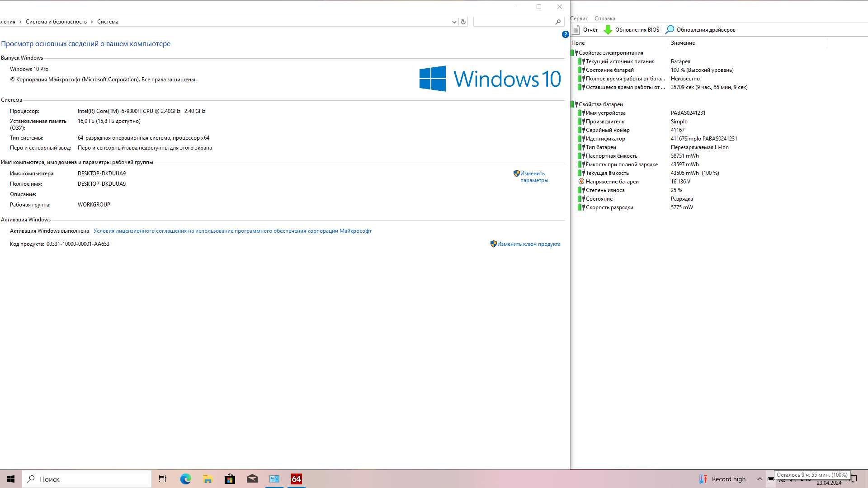Click the product ID 00331-10000-00001-AA653 text
Viewport: 868px width, 488px height.
click(78, 244)
